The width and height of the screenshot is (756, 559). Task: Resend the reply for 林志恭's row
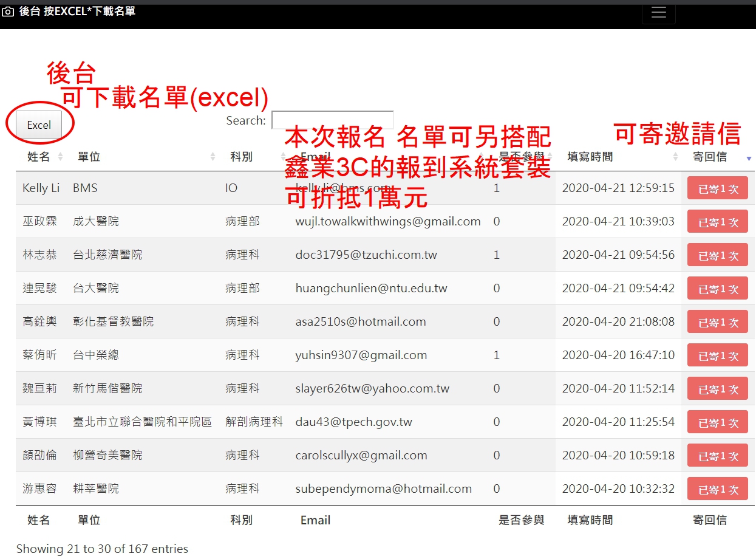(x=718, y=255)
